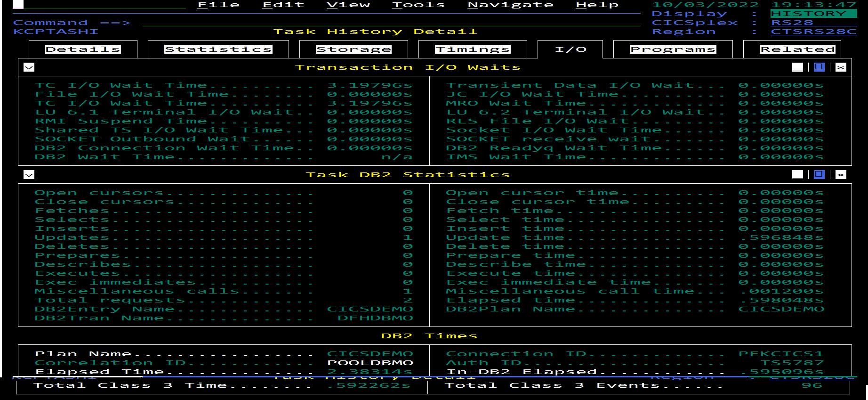Maximize the Task DB2 Statistics subpanel
This screenshot has width=868, height=400.
pos(819,175)
